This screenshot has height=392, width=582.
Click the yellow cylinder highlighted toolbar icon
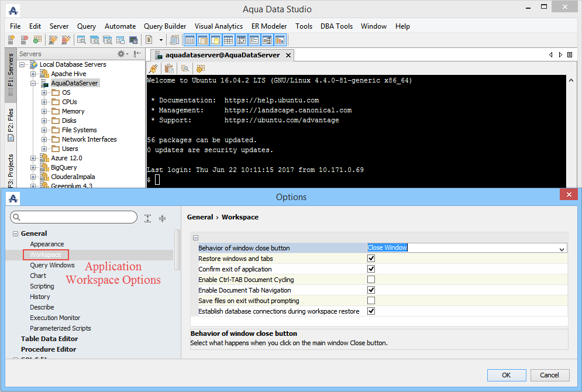click(216, 40)
